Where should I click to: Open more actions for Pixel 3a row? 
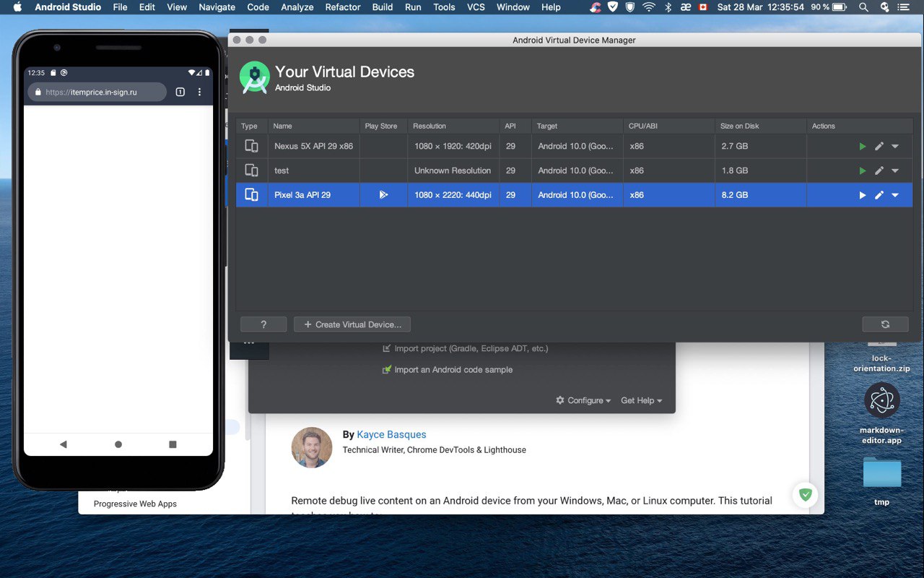coord(895,195)
